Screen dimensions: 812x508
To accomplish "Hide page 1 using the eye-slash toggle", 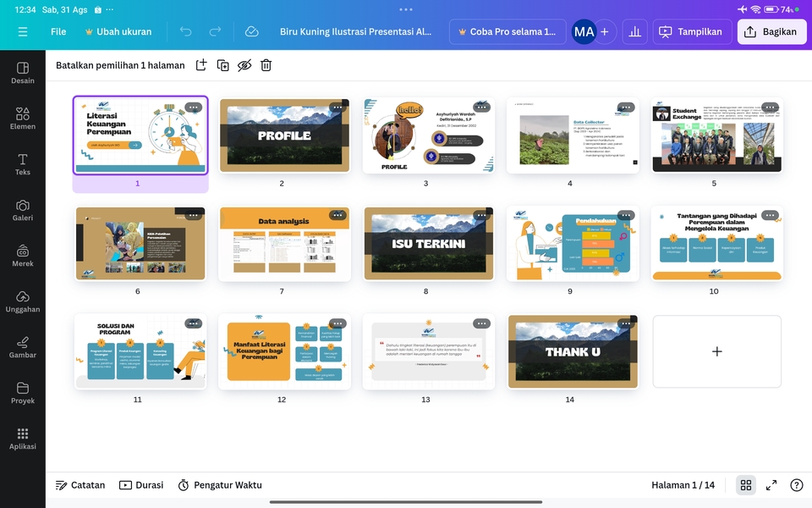I will (x=244, y=64).
